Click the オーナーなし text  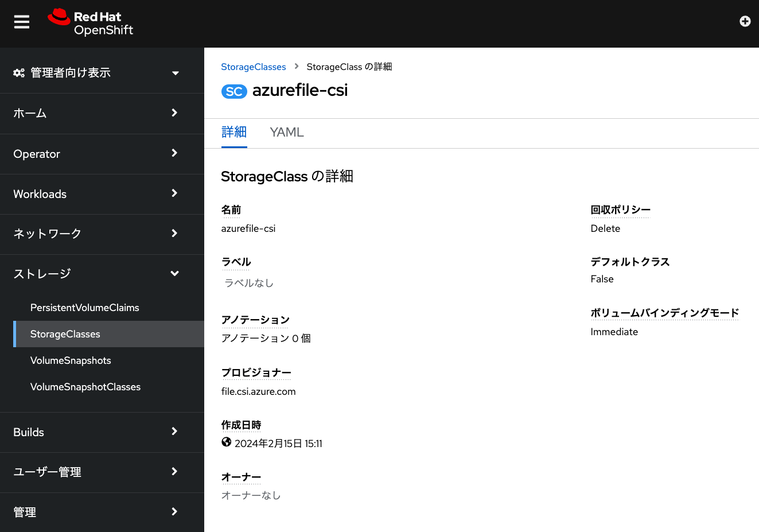(251, 495)
